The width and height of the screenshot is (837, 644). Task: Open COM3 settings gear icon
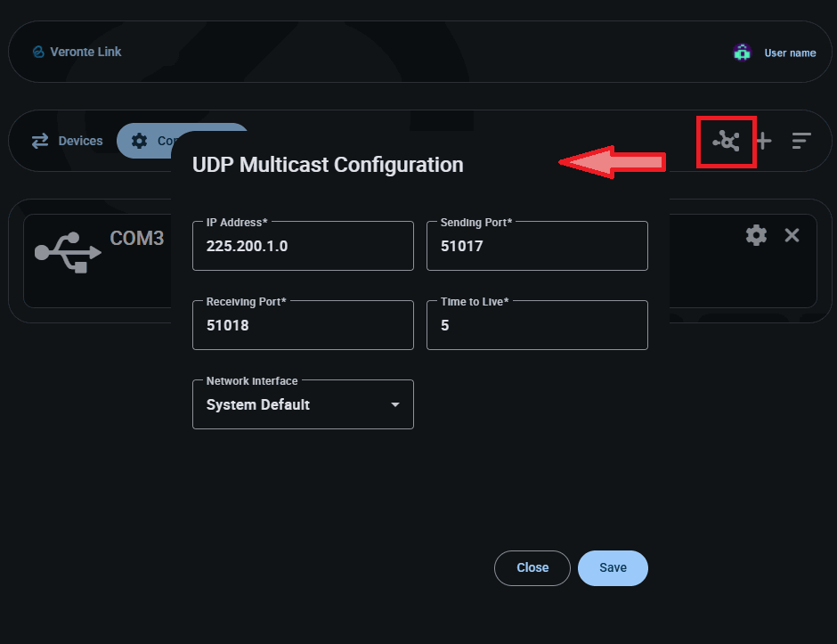pyautogui.click(x=756, y=235)
